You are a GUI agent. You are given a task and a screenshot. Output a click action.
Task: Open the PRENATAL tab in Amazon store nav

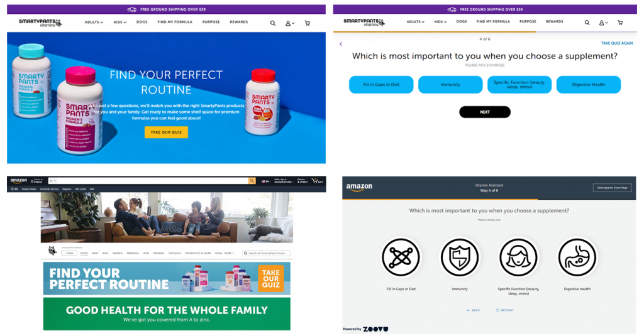pyautogui.click(x=133, y=253)
